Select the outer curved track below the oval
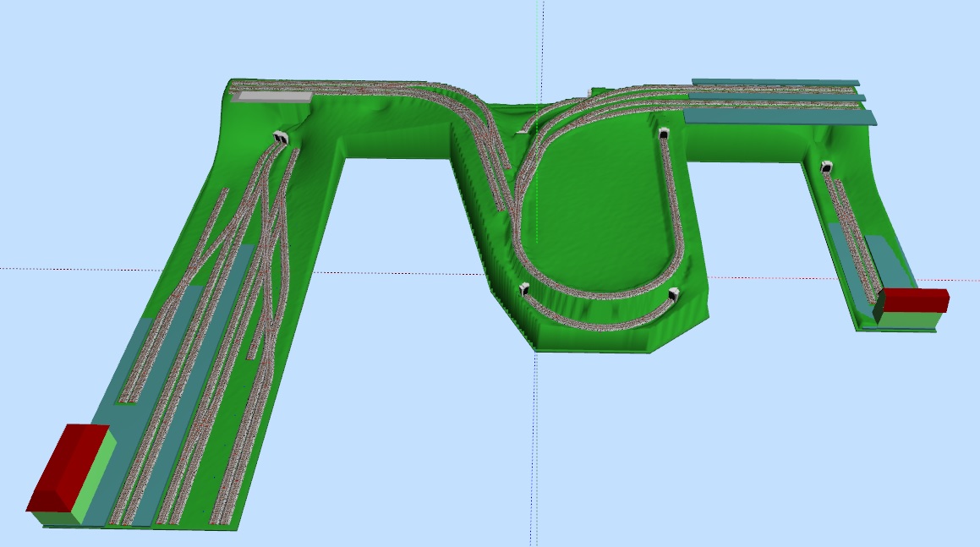This screenshot has height=547, width=980. tap(592, 318)
